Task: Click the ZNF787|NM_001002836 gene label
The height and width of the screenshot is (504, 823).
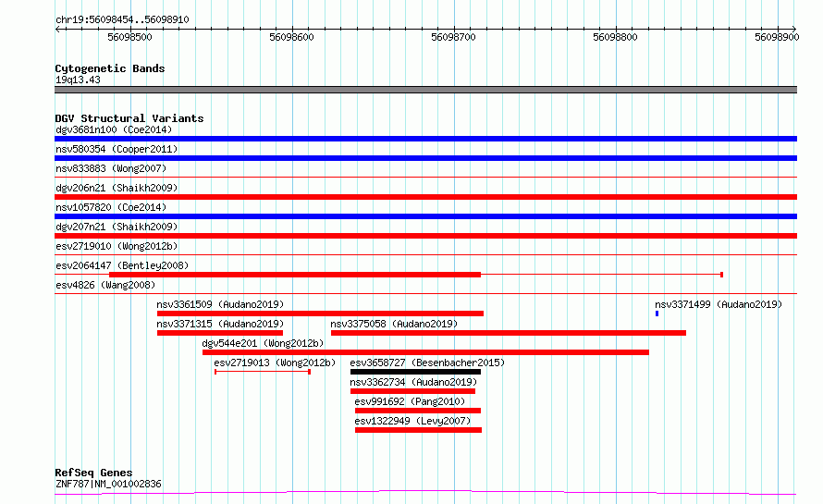Action: (x=108, y=484)
